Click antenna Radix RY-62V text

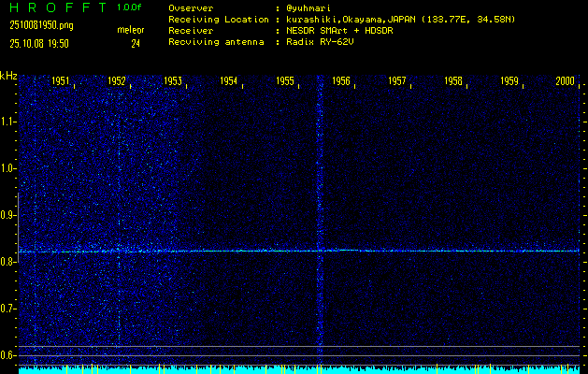click(x=320, y=42)
